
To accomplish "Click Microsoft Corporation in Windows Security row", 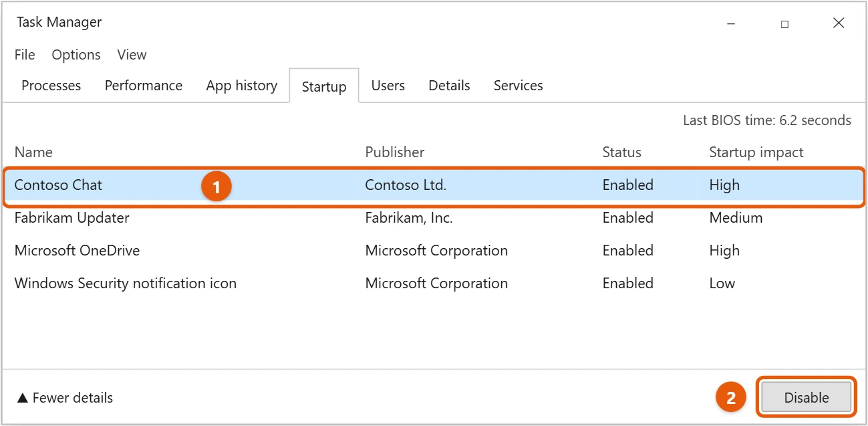I will [x=436, y=284].
